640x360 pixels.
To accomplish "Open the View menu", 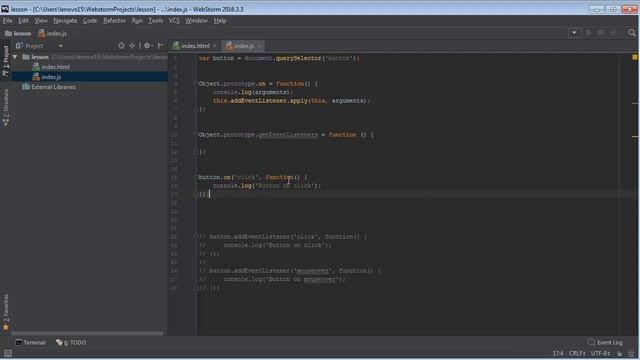I will coord(41,20).
